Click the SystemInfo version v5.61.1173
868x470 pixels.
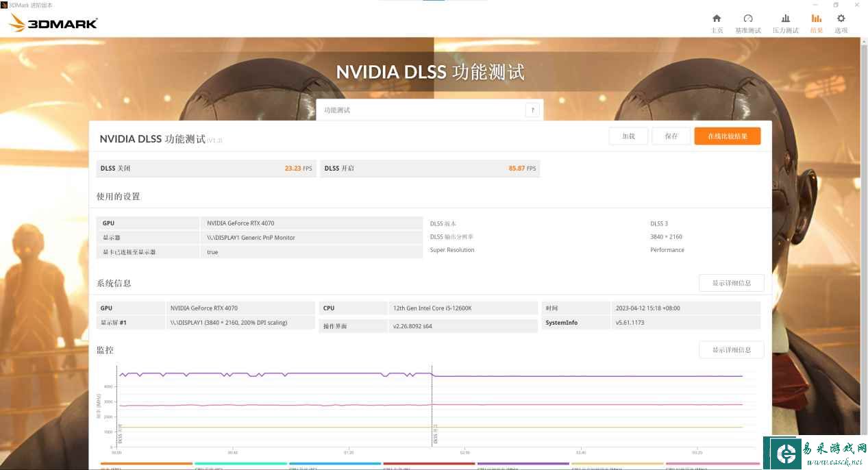[630, 323]
